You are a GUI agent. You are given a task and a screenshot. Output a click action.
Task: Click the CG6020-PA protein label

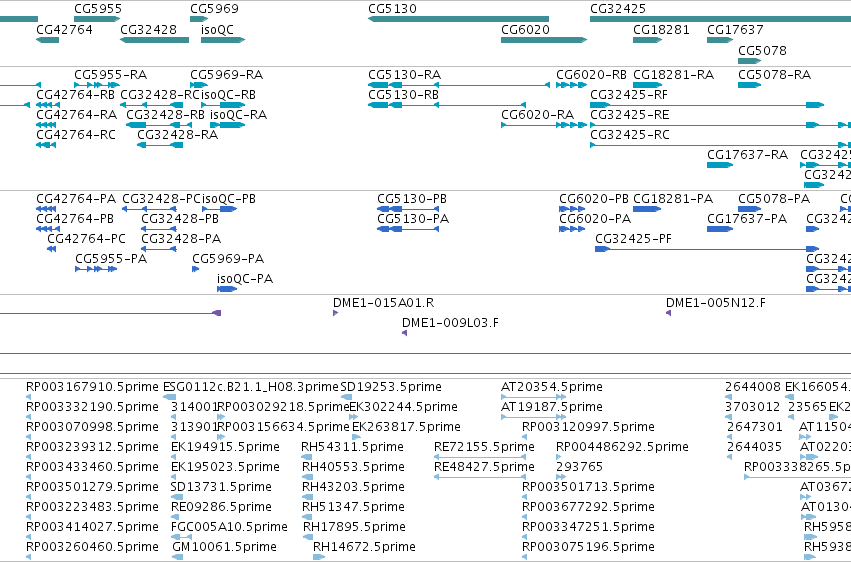coord(595,219)
